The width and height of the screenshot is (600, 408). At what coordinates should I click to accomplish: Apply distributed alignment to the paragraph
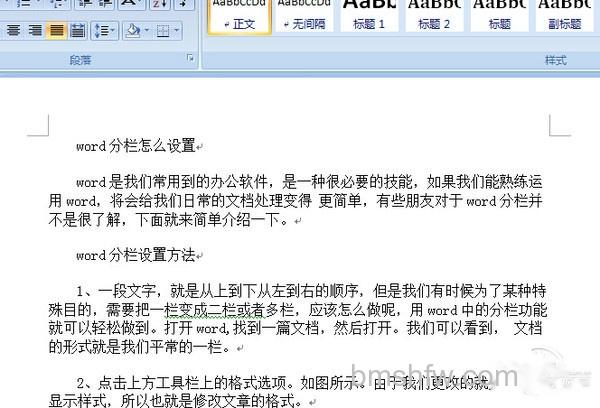coord(78,30)
